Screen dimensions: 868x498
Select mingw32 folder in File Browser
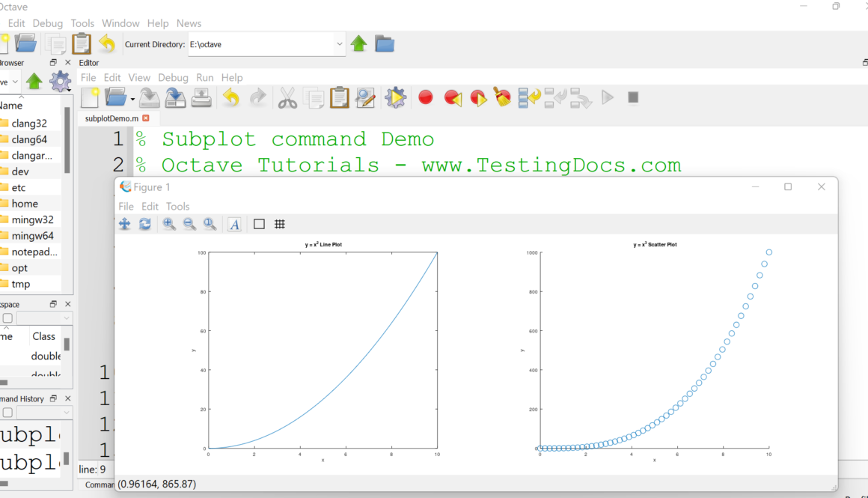[33, 219]
